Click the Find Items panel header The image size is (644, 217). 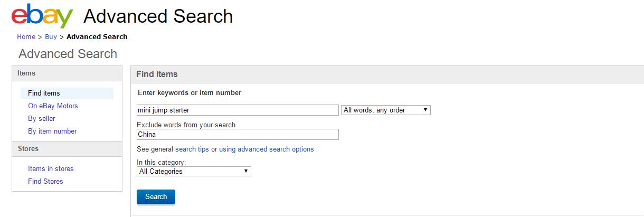[x=157, y=74]
